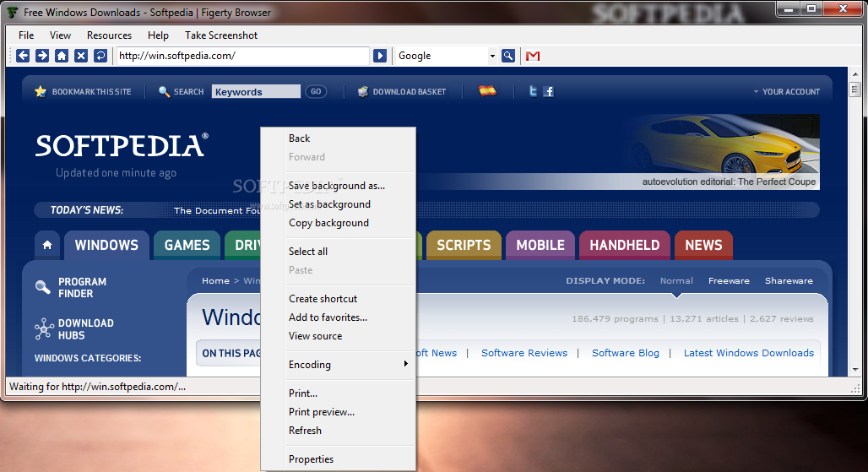Screen dimensions: 868x472
Task: Click the Program Finder magnifier icon
Action: tap(42, 286)
